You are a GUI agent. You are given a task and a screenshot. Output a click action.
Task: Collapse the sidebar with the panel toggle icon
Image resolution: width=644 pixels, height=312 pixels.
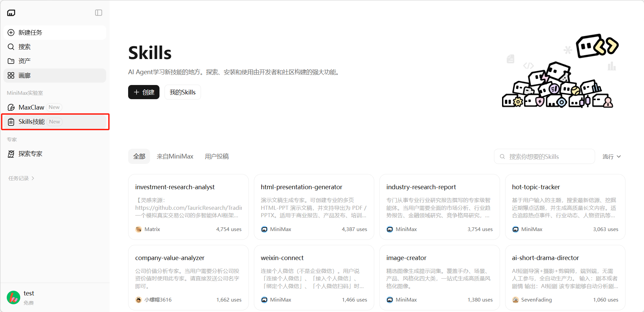(98, 13)
